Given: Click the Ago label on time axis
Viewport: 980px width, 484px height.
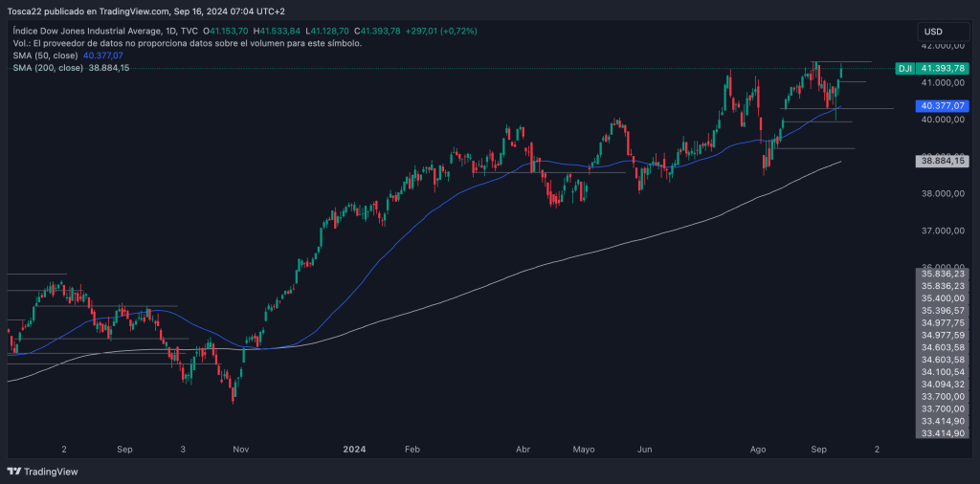Looking at the screenshot, I should 759,448.
